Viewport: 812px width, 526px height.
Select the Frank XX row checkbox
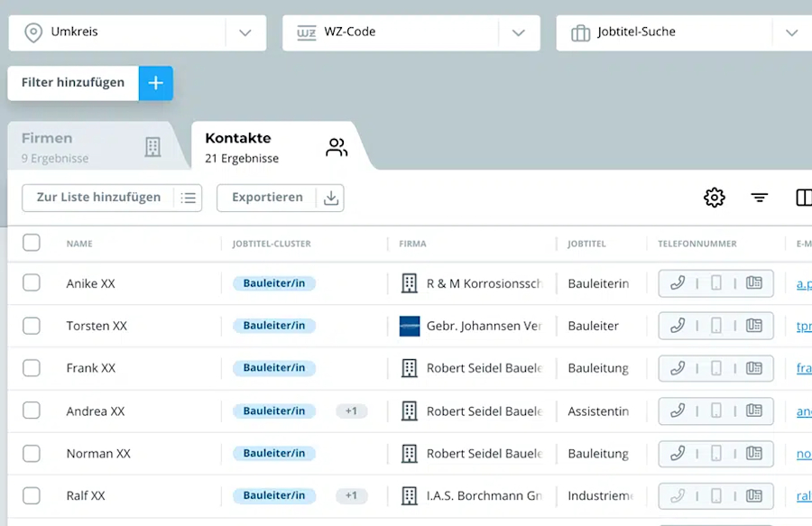coord(32,368)
